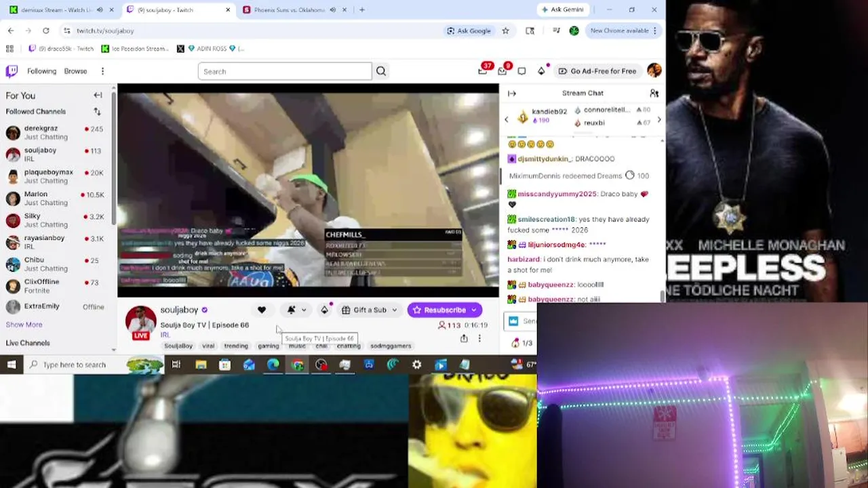Open the stream's three-dot options menu
The height and width of the screenshot is (488, 868).
point(479,338)
